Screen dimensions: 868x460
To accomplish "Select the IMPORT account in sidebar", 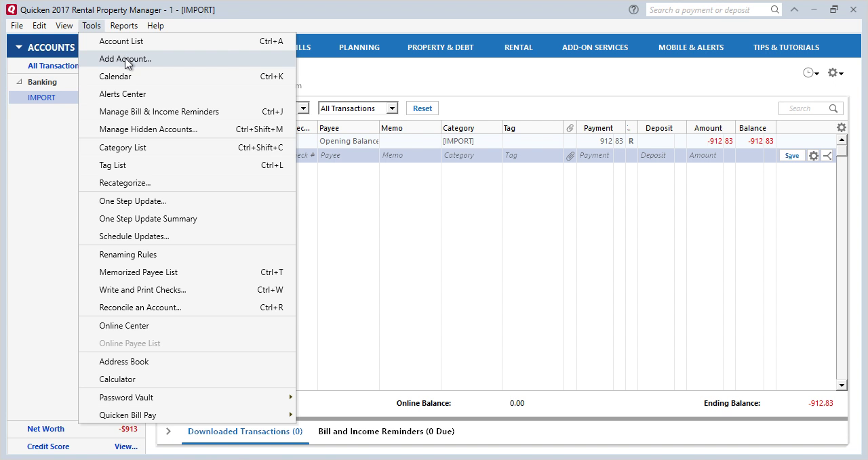I will tap(43, 98).
